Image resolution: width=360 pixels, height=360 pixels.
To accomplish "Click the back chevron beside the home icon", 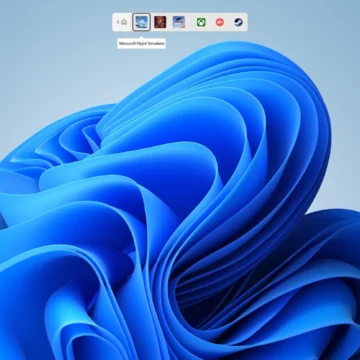I will [x=118, y=22].
